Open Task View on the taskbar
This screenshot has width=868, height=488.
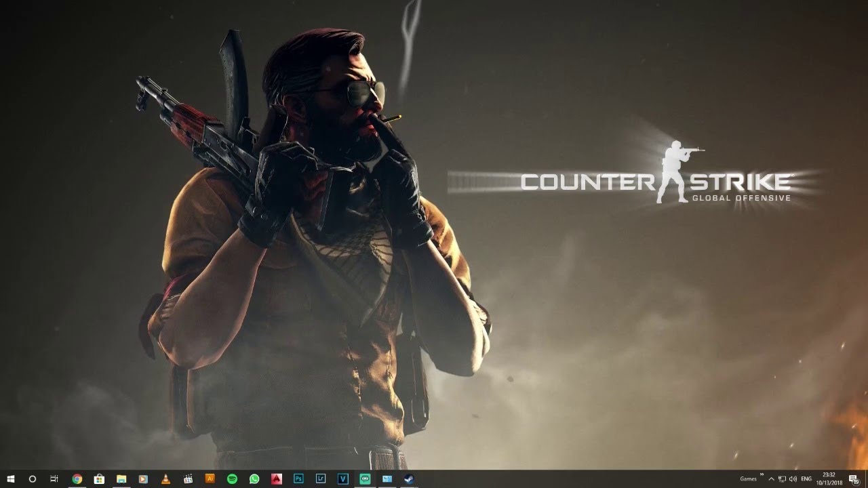54,479
